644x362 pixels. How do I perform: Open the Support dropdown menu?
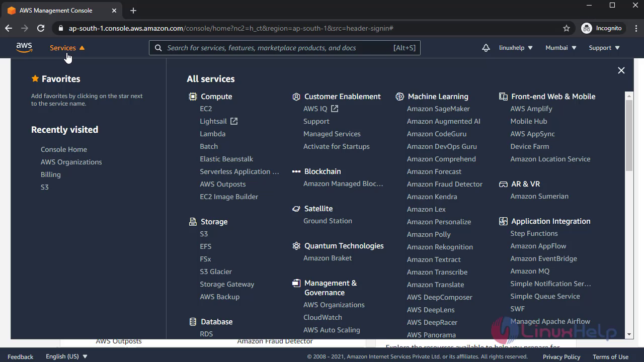(x=604, y=48)
